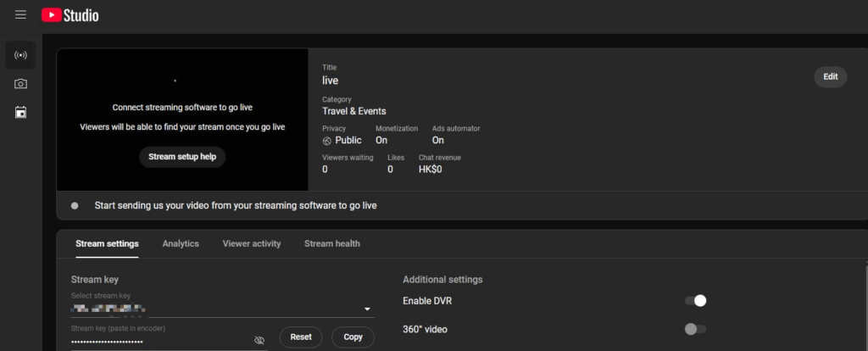
Task: Click the YouTube Studio logo
Action: 70,15
